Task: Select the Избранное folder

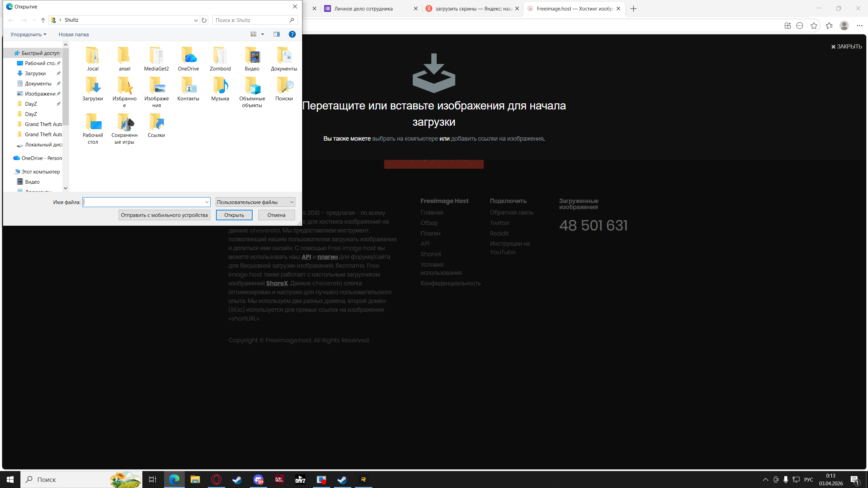Action: (124, 92)
